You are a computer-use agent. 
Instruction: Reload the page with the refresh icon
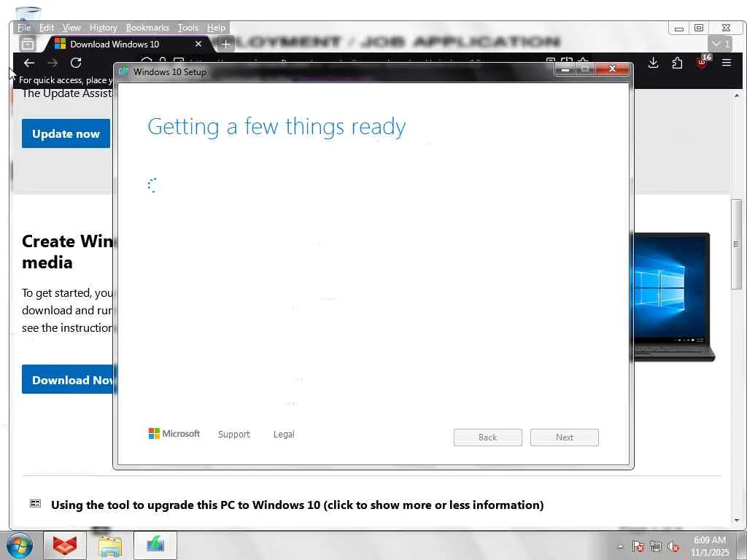76,63
